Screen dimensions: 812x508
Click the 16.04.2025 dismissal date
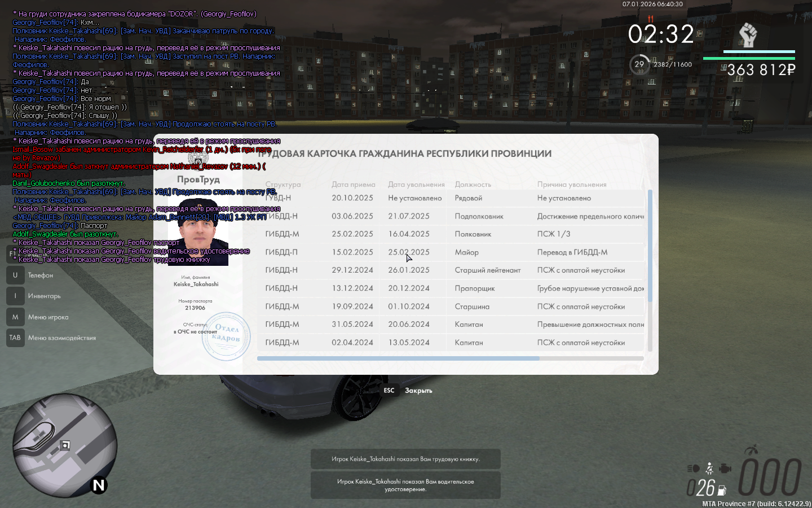pyautogui.click(x=409, y=234)
